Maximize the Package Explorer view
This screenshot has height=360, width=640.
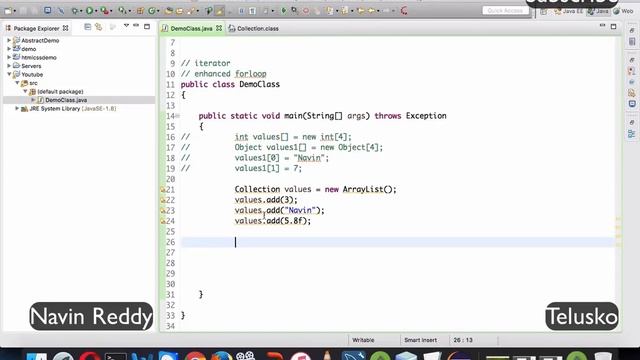coord(147,27)
